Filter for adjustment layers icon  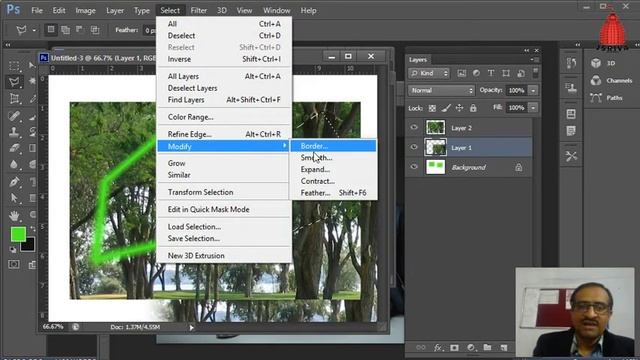tap(476, 73)
